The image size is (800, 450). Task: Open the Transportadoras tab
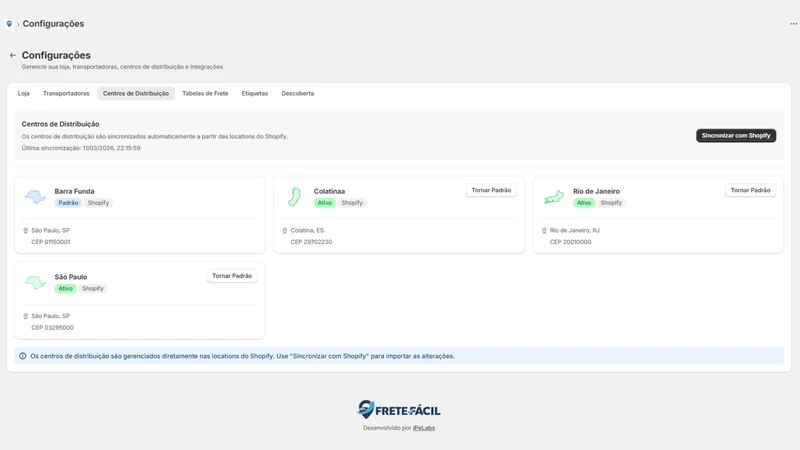click(66, 93)
